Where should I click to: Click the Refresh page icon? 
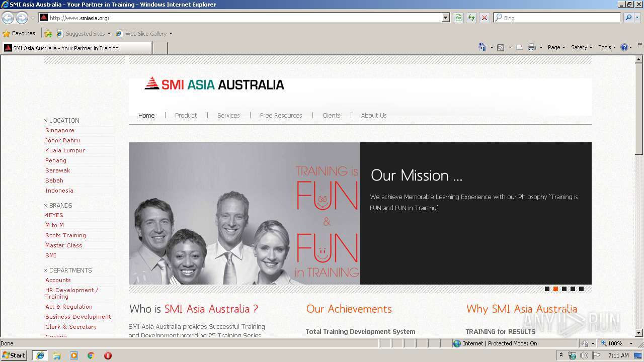[471, 18]
